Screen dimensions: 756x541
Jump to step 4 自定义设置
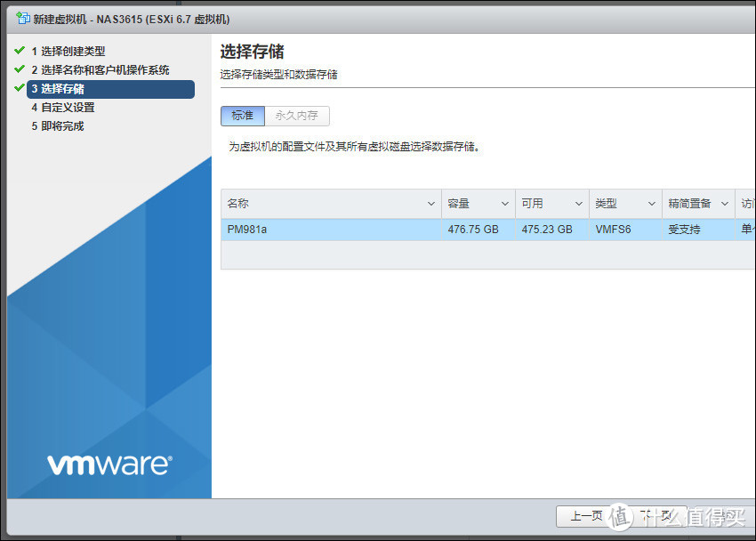(x=62, y=108)
